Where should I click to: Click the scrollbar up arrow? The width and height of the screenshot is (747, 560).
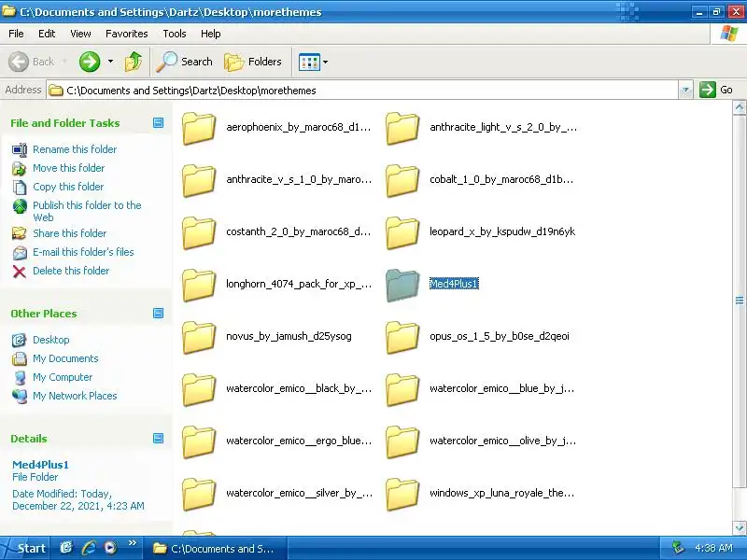[x=739, y=107]
